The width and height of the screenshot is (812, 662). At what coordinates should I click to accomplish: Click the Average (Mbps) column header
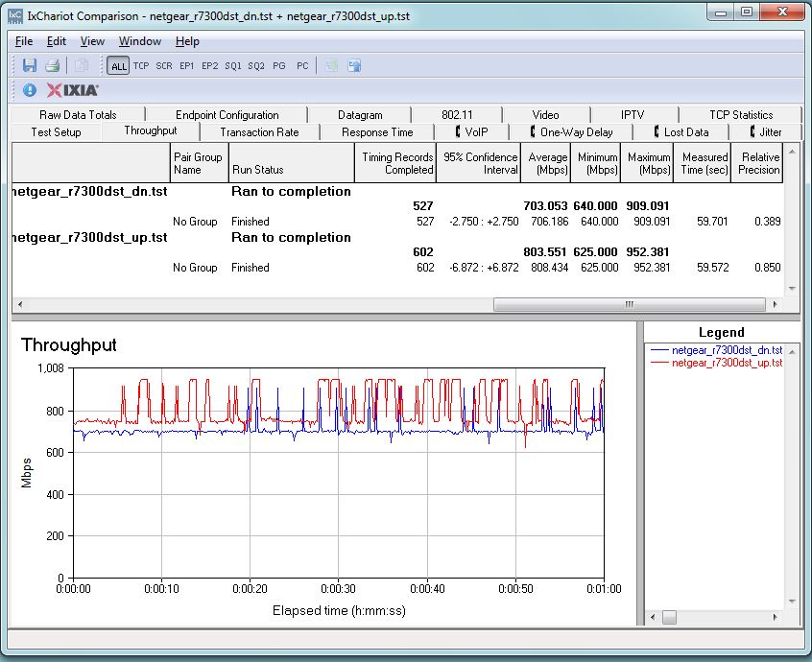546,163
